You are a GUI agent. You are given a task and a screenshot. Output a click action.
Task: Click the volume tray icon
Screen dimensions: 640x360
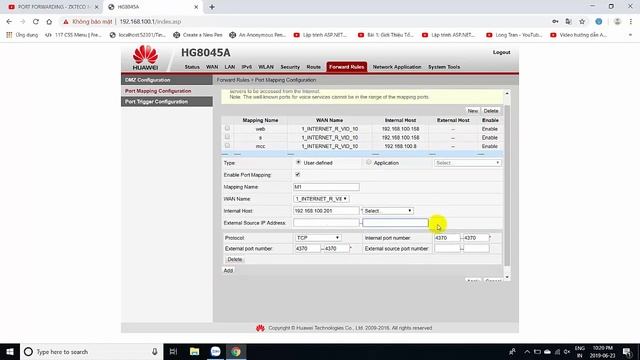point(567,352)
